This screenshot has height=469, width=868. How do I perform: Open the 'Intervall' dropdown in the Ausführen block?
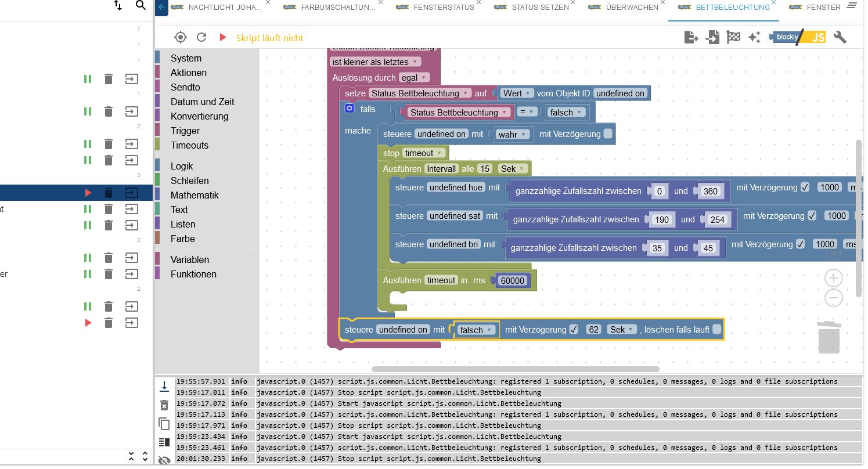point(441,169)
